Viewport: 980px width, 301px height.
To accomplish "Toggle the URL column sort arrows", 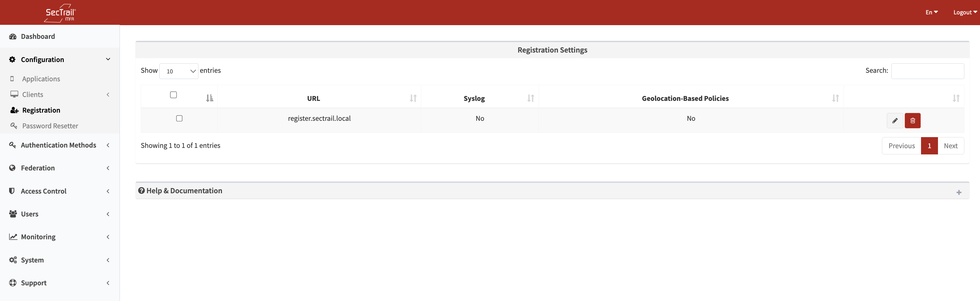I will 413,98.
